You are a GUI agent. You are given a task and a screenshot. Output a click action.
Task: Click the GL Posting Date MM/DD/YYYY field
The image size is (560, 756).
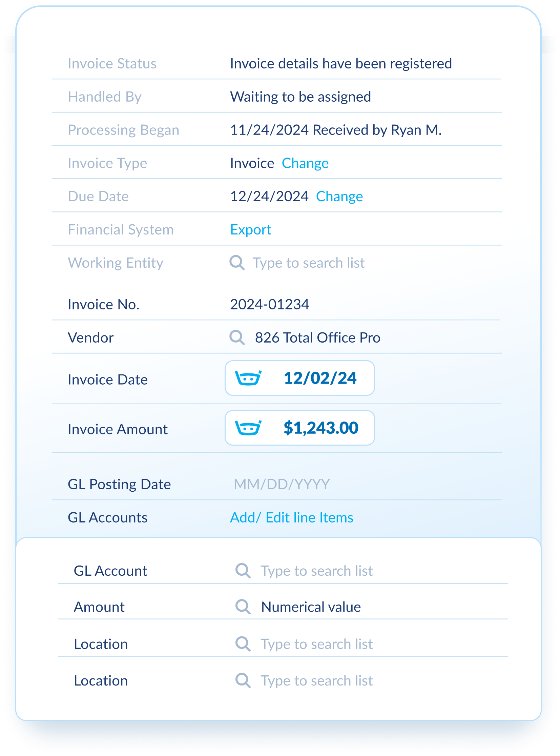click(282, 485)
